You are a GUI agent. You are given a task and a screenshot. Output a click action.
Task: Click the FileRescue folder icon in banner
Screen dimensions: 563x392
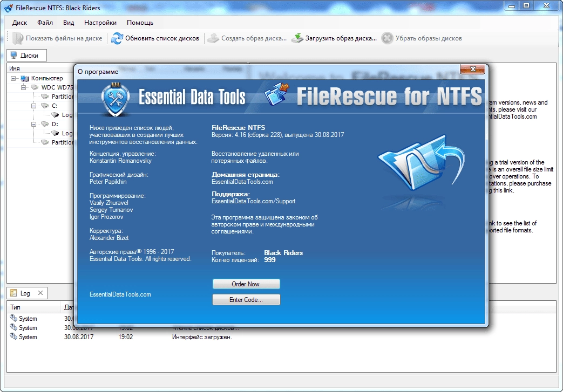pyautogui.click(x=277, y=94)
